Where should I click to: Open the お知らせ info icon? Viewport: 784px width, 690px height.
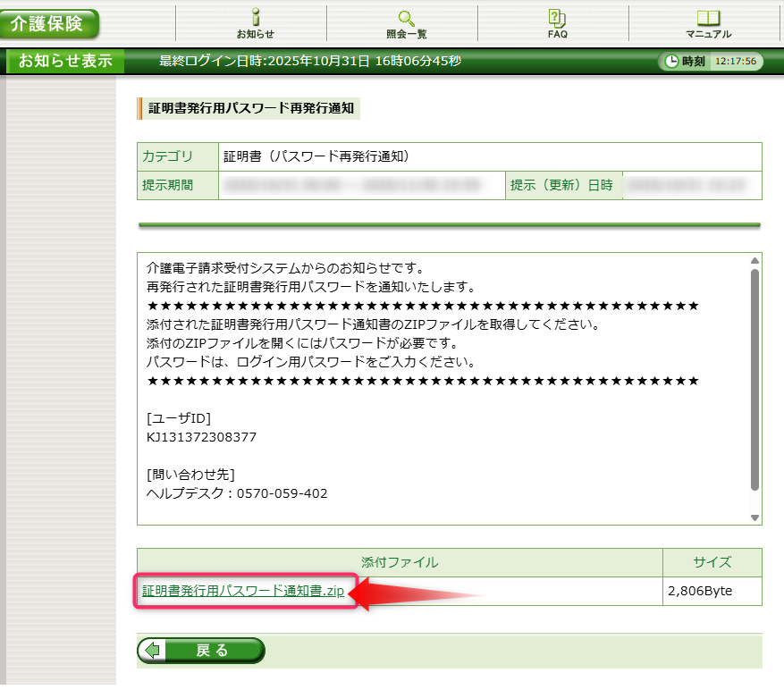[x=255, y=17]
